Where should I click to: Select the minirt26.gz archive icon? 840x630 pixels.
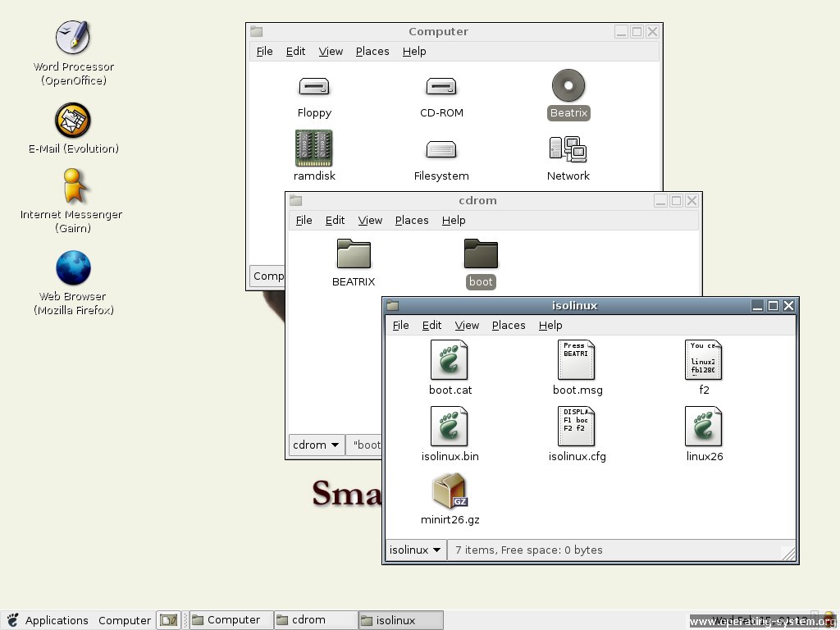(450, 491)
